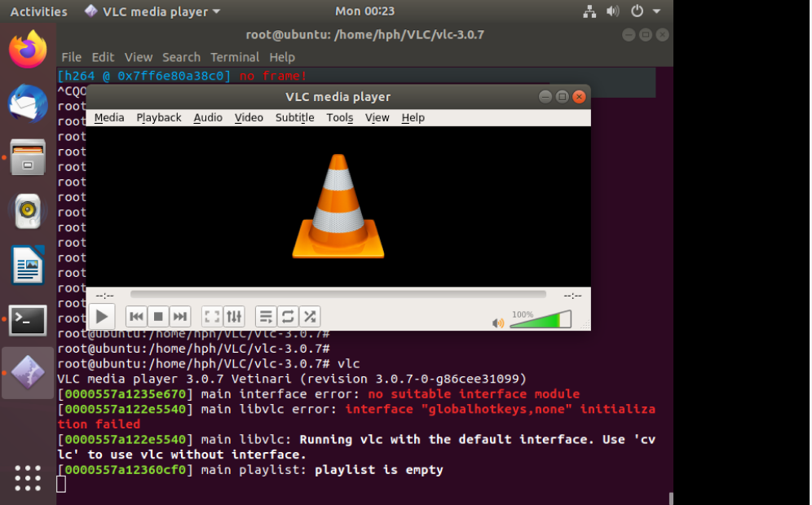Select the VLC diamond icon in dock
This screenshot has height=505, width=812.
pos(28,373)
